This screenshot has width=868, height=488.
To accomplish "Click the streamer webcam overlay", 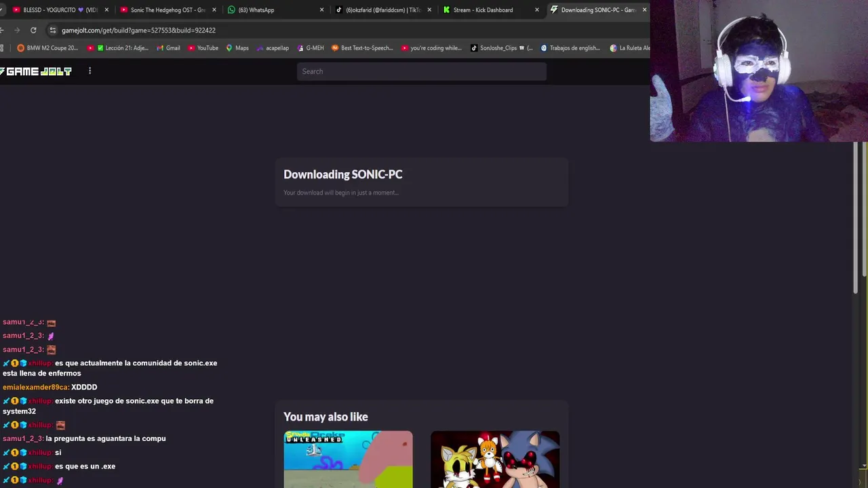I will point(759,70).
